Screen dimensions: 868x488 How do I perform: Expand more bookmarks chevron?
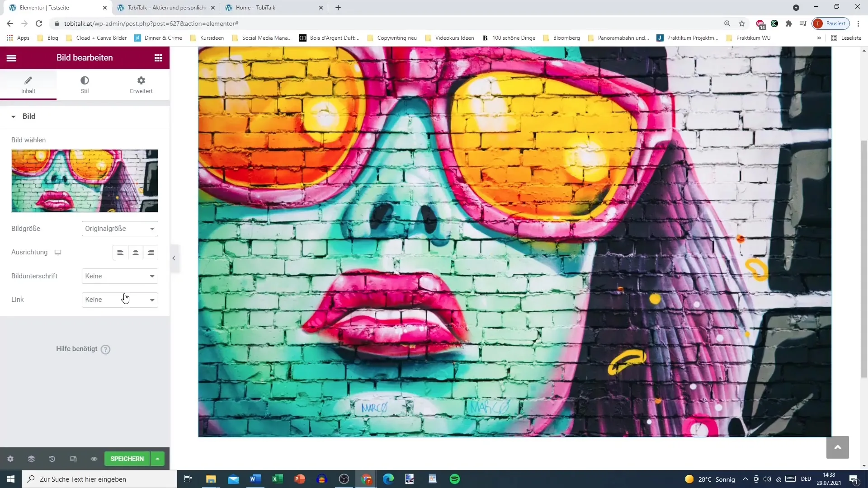coord(819,38)
